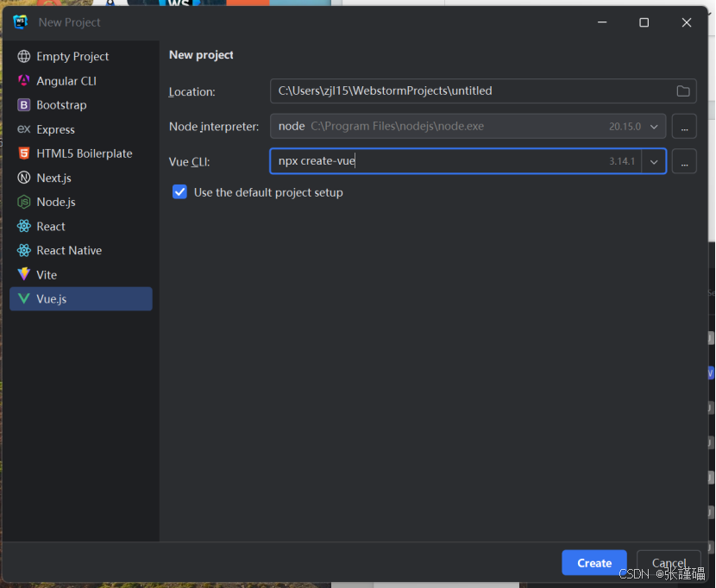
Task: Select React Native project type
Action: click(x=81, y=250)
